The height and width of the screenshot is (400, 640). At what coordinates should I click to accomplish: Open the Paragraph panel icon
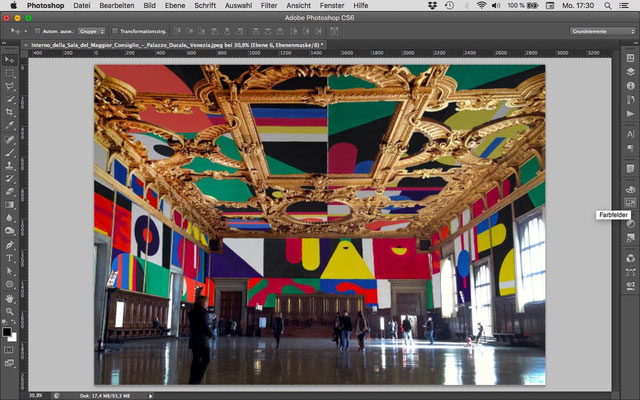(x=631, y=148)
